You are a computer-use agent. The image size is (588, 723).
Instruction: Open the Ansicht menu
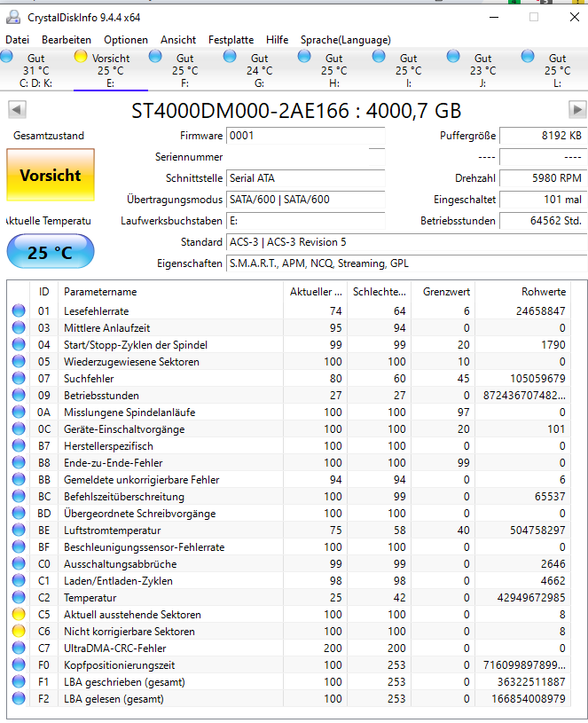pos(178,40)
